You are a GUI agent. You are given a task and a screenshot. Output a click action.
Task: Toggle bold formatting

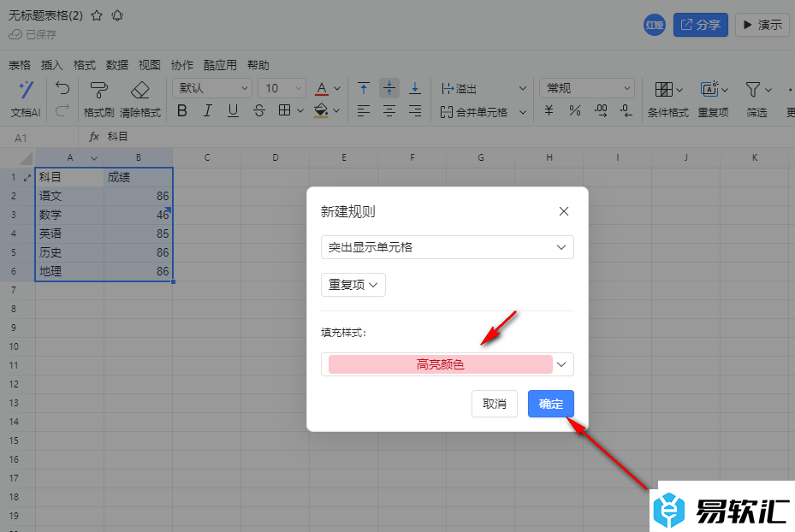pos(182,110)
